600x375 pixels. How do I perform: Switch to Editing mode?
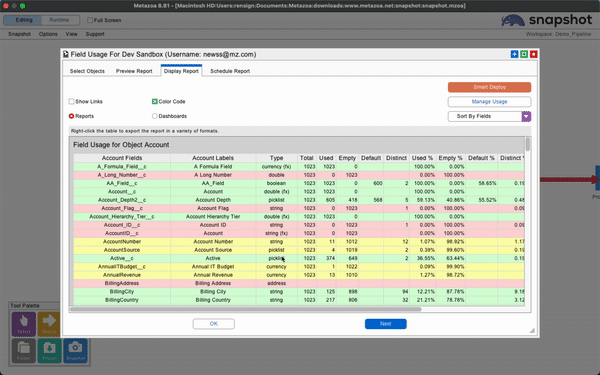coord(24,20)
